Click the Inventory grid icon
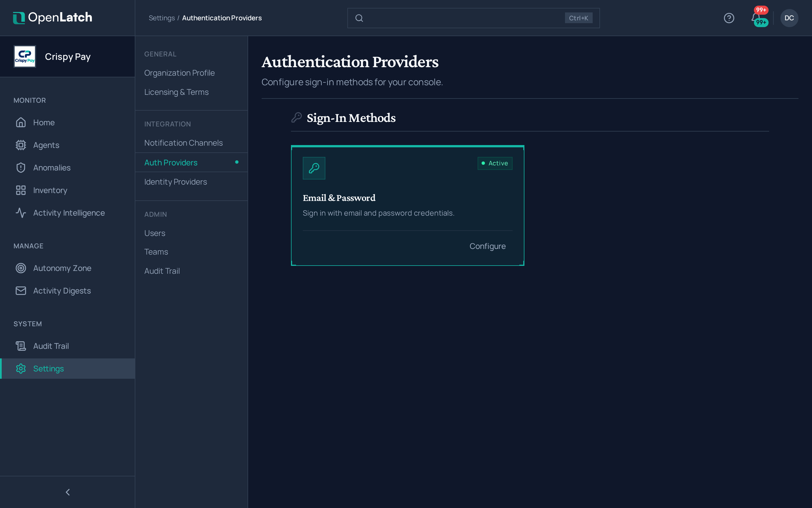812x508 pixels. click(21, 190)
